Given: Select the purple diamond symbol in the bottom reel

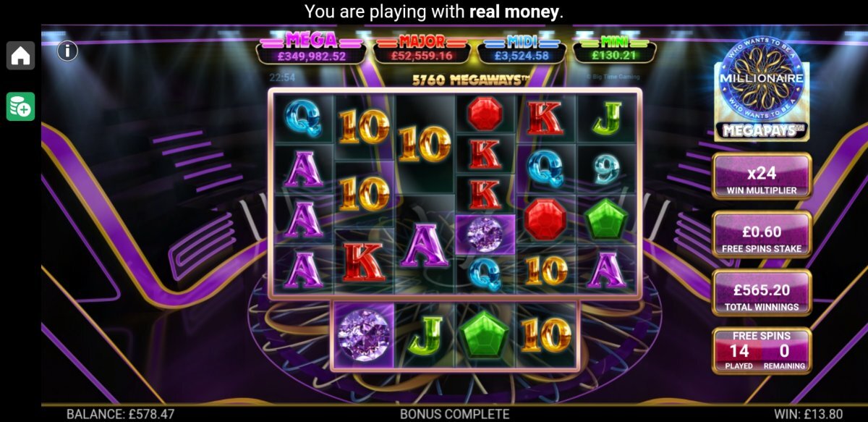Looking at the screenshot, I should coord(364,334).
